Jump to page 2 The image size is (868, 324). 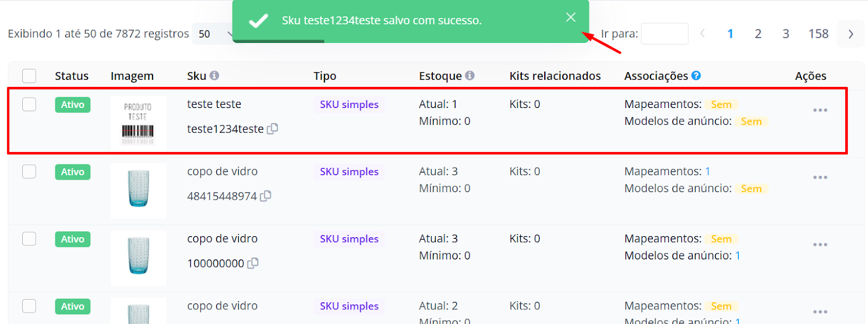(758, 34)
